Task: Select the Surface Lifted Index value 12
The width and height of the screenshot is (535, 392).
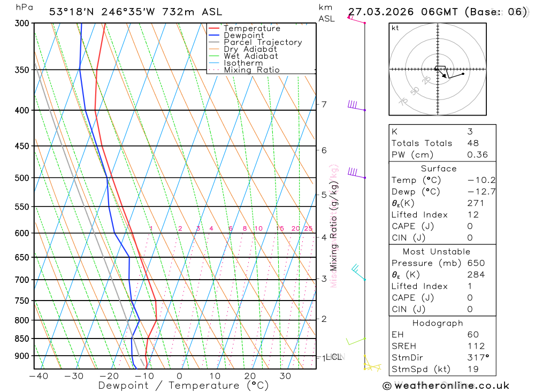Action: [473, 215]
